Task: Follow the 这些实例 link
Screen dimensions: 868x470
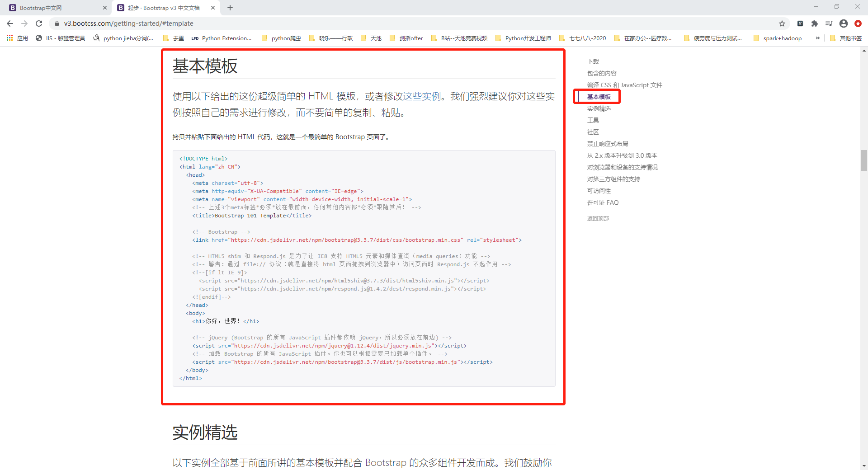Action: click(x=422, y=96)
